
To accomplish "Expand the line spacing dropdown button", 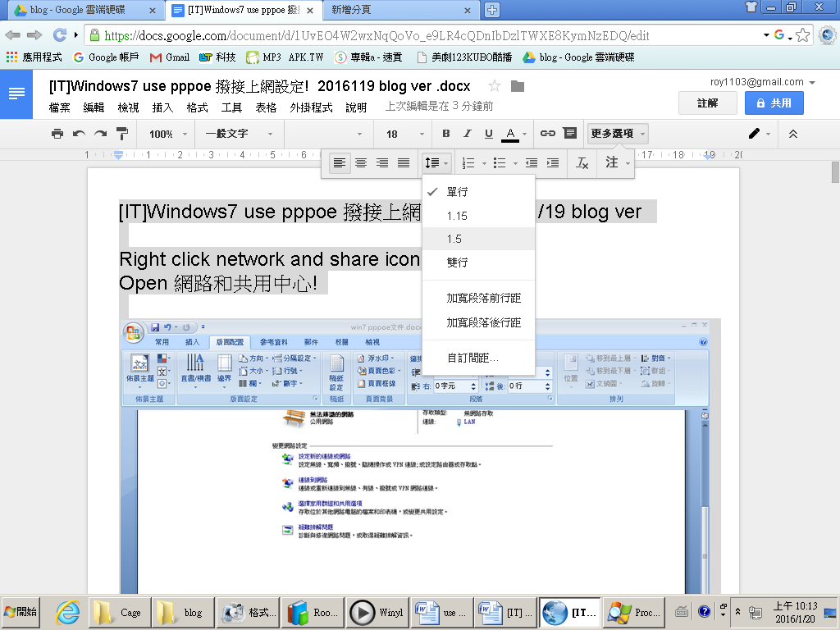I will [436, 163].
